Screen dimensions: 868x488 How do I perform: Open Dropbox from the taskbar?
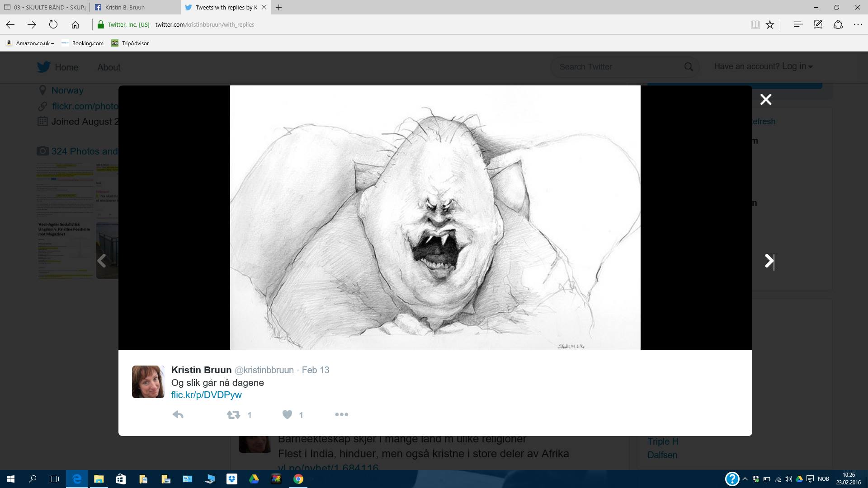coord(232,479)
